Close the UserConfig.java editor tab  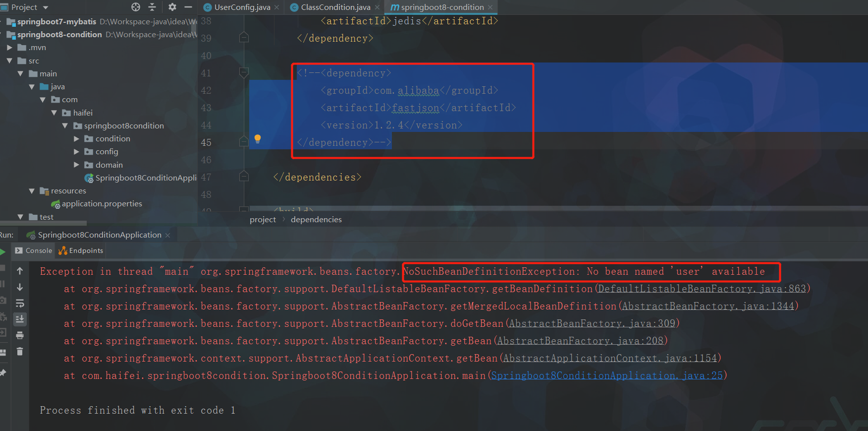point(276,7)
